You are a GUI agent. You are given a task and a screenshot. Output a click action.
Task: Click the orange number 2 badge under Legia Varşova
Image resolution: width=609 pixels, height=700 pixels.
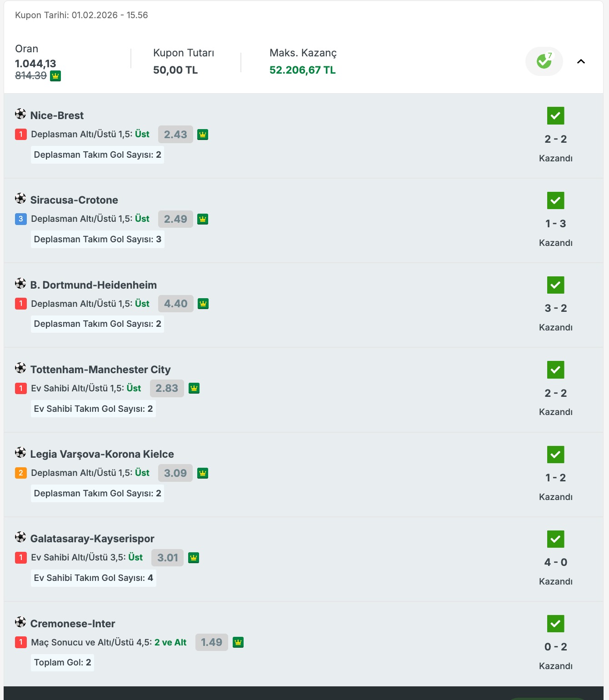(20, 473)
